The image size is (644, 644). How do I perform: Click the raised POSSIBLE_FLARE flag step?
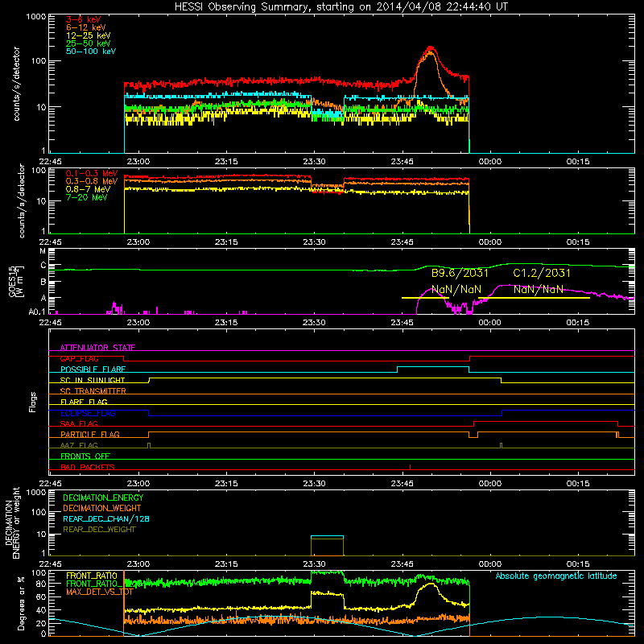433,367
